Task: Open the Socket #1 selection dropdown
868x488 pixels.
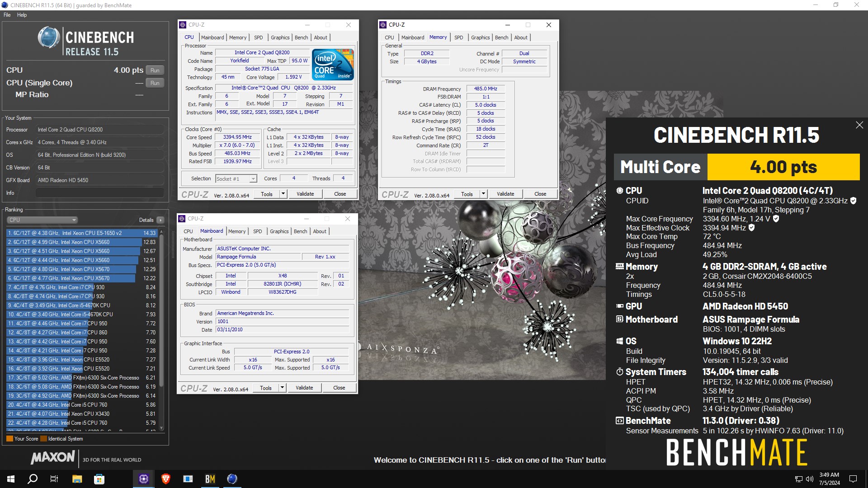Action: click(x=236, y=179)
